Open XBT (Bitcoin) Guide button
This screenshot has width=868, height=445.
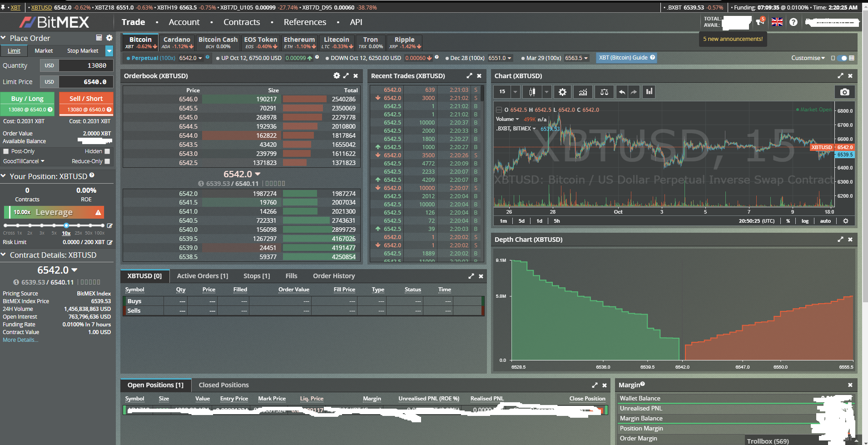point(626,58)
